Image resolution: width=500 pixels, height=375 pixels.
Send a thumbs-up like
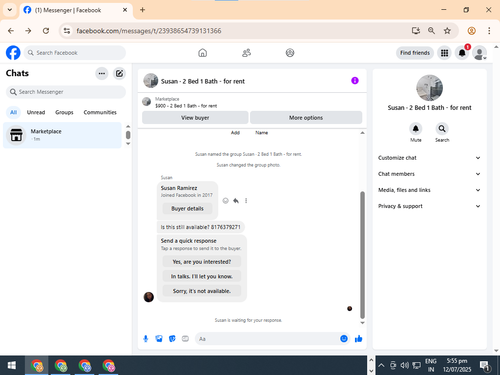359,339
